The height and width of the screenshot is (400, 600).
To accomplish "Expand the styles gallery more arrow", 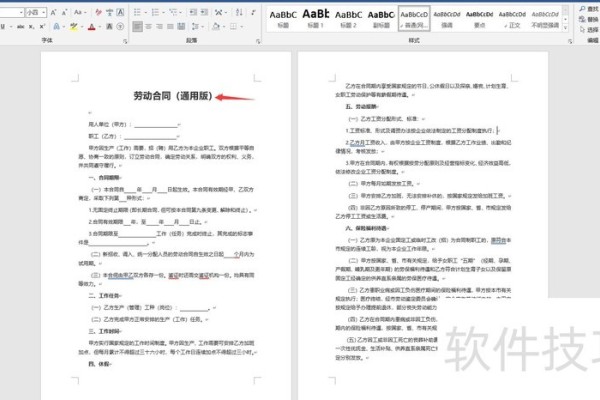I will [x=566, y=28].
